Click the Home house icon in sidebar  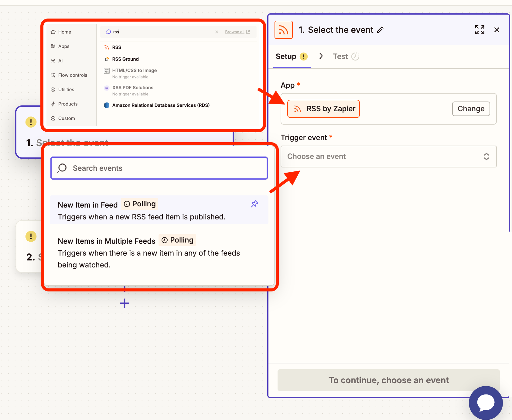pyautogui.click(x=53, y=32)
